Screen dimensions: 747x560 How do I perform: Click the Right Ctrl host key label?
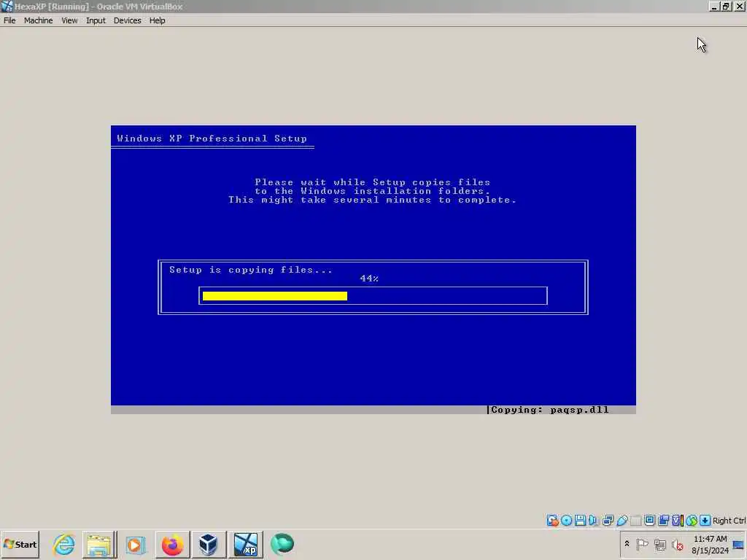(x=729, y=521)
